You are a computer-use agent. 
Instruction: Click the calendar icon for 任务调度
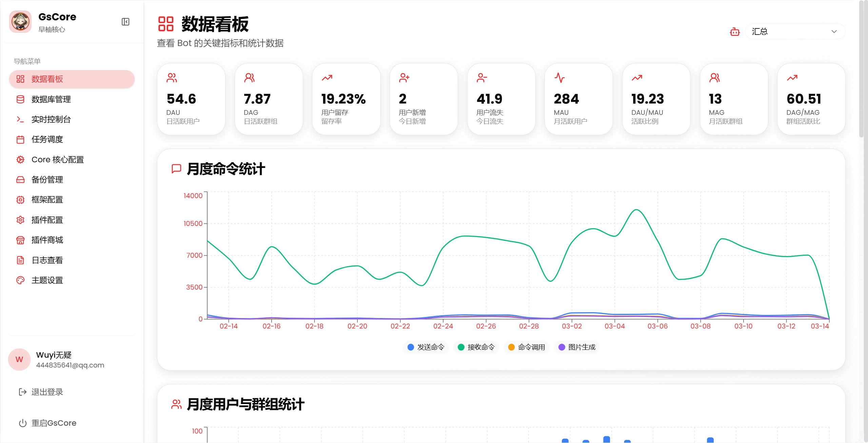click(20, 140)
